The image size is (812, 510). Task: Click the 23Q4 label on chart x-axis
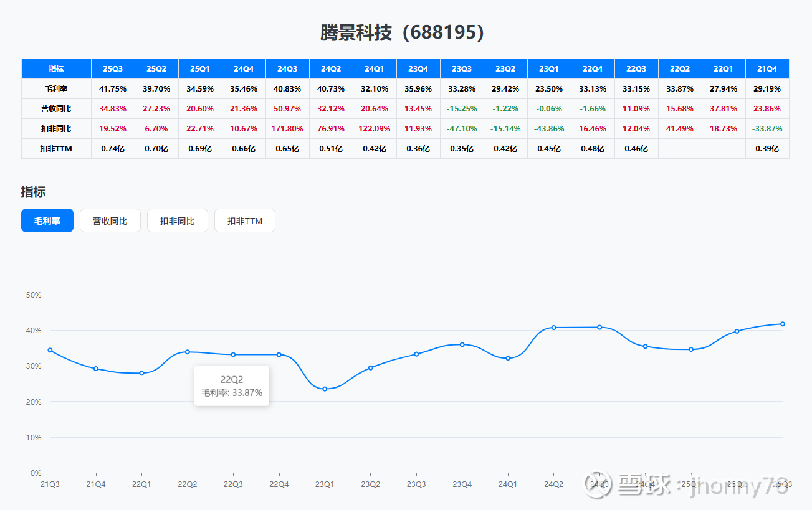[462, 484]
